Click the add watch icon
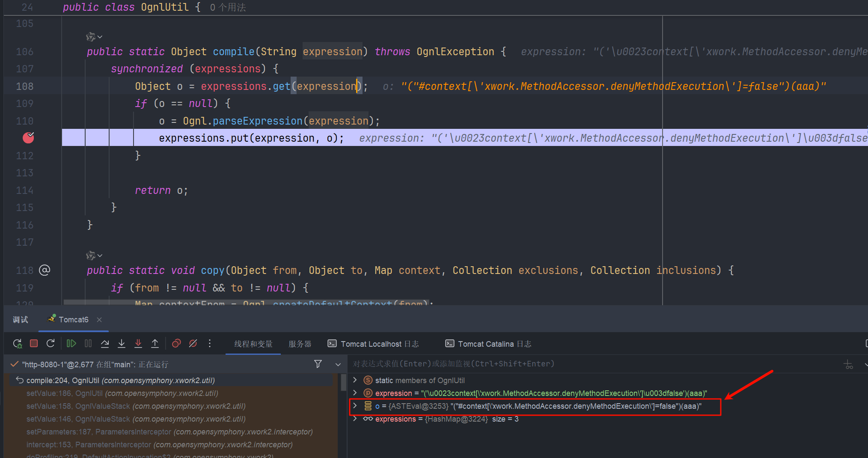Viewport: 868px width, 458px height. 848,364
